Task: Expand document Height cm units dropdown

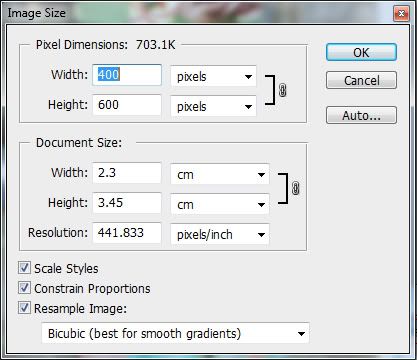Action: (x=220, y=204)
